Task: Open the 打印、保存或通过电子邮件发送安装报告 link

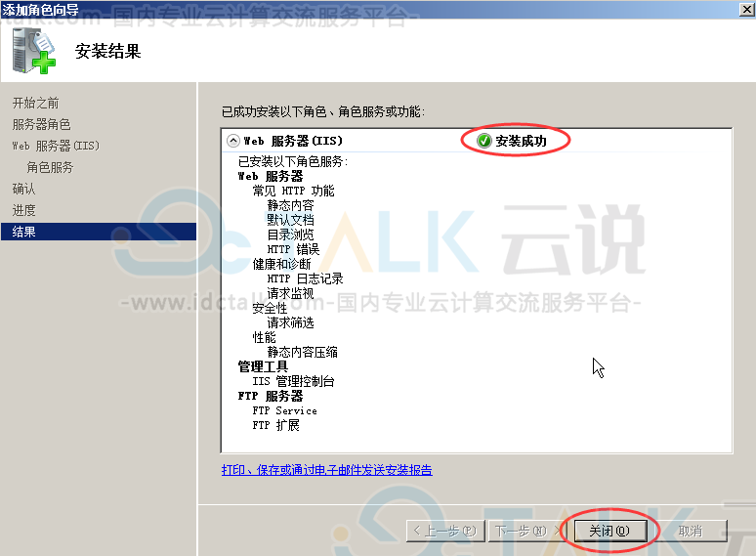Action: point(327,470)
